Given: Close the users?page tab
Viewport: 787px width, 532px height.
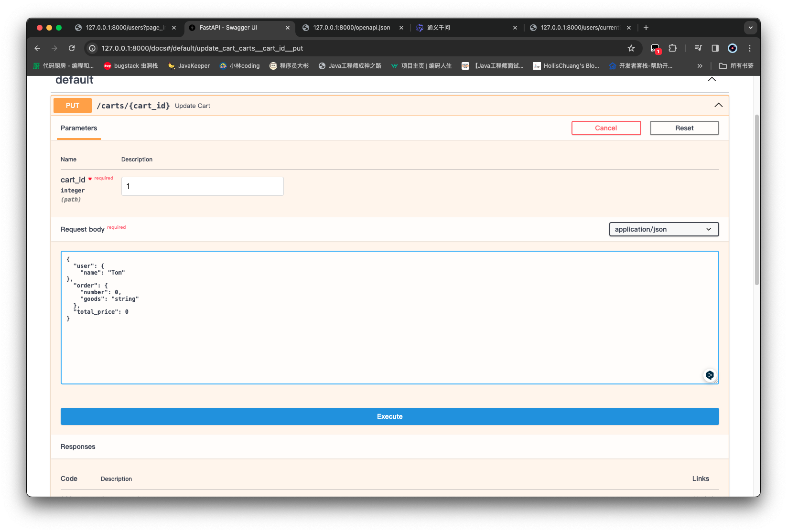Looking at the screenshot, I should point(174,28).
